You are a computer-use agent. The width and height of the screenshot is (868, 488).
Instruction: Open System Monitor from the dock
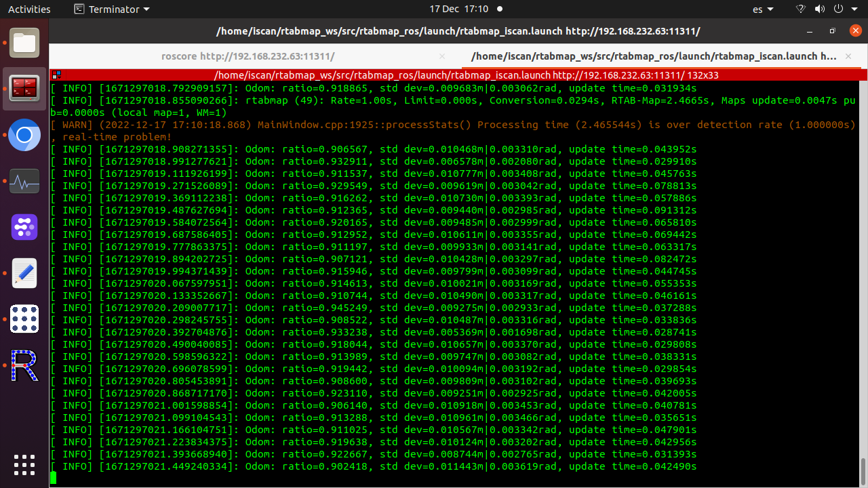pos(24,182)
